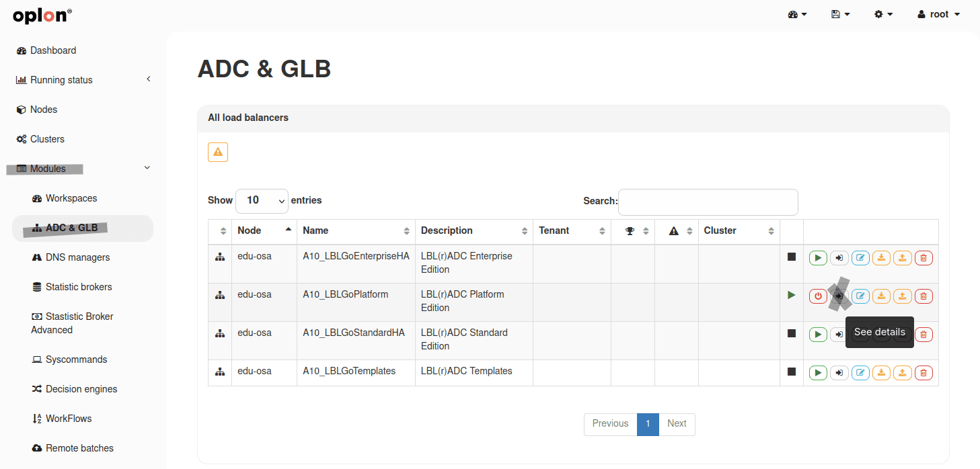See details of A10_LBLGoEnterpriseHA
980x469 pixels.
839,257
